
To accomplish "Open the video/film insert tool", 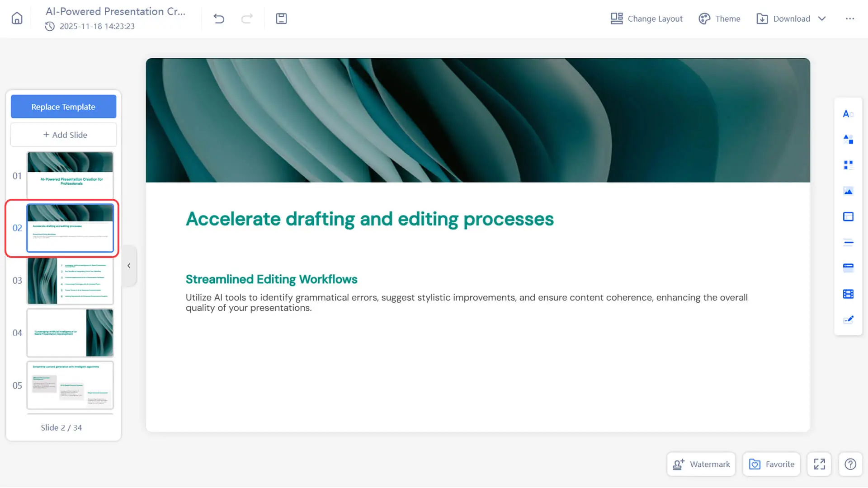I will tap(848, 294).
